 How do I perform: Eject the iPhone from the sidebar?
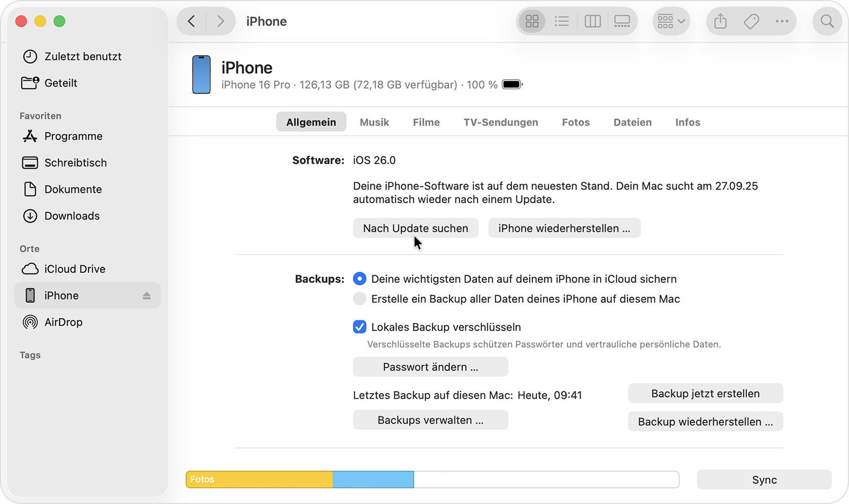(x=146, y=296)
